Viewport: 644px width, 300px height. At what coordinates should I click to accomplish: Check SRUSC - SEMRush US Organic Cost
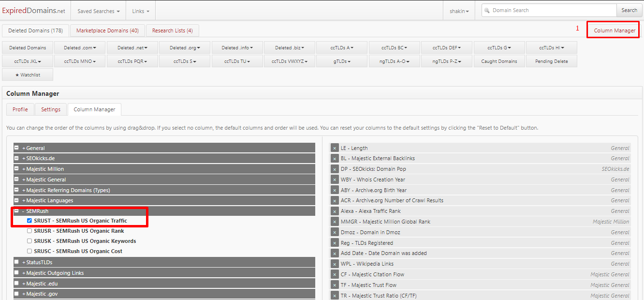click(x=29, y=251)
